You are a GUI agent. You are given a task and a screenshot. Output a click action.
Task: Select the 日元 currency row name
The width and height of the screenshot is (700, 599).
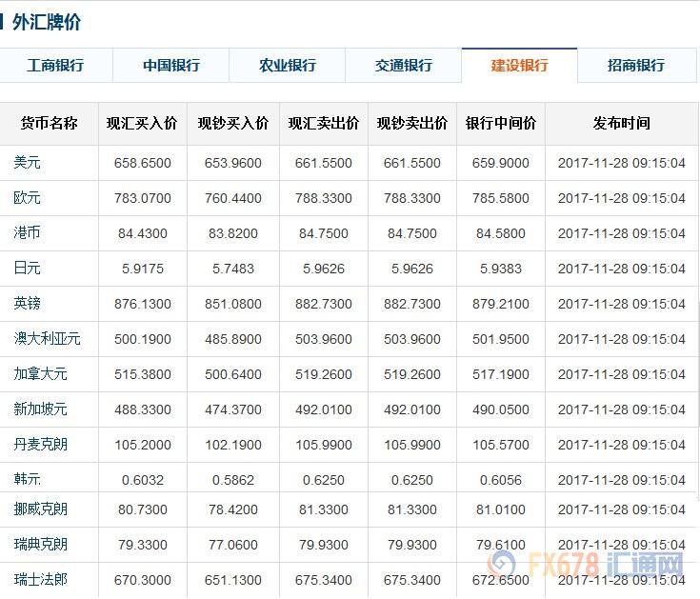coord(27,268)
